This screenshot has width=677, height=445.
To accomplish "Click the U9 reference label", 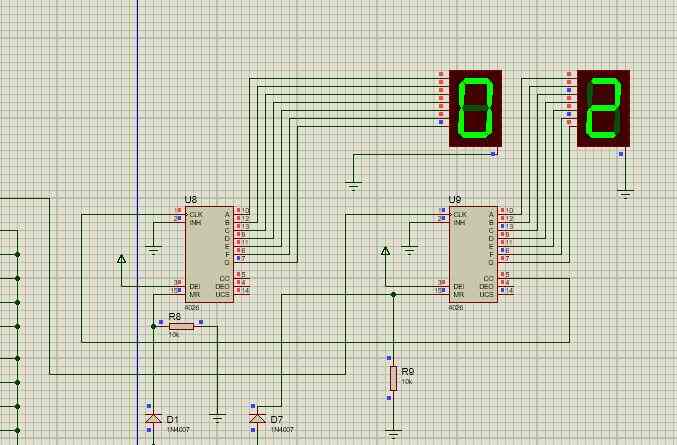I will tap(455, 200).
